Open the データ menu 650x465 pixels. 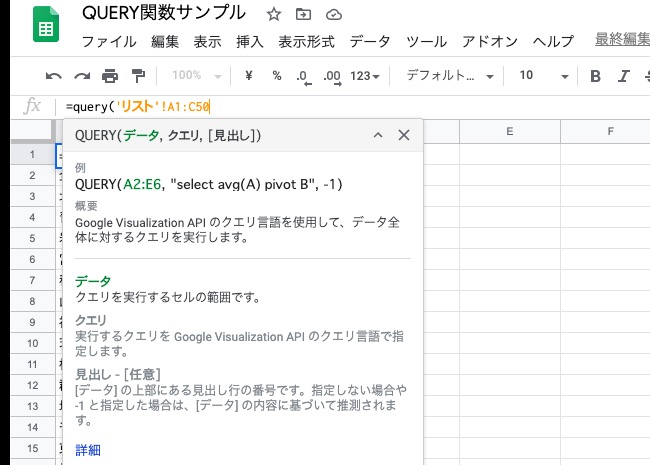coord(370,42)
